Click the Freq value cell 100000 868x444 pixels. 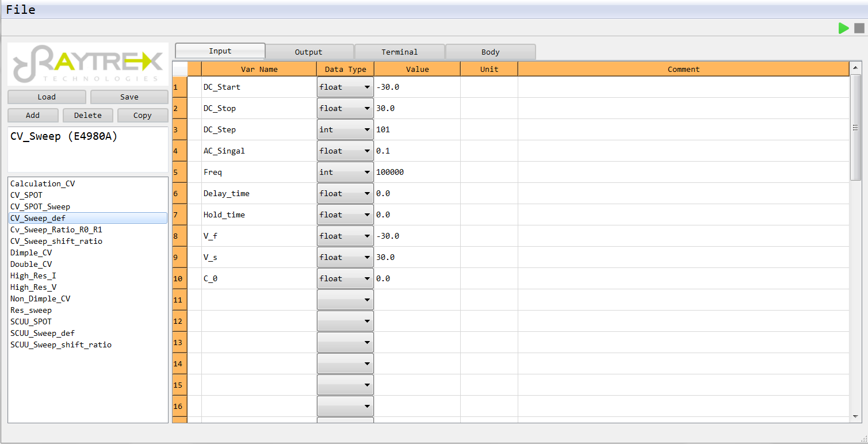coord(417,172)
